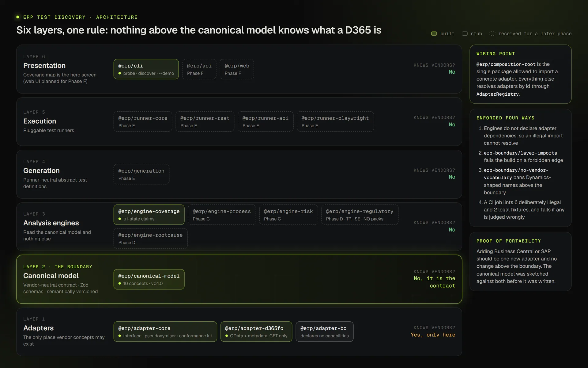
Task: Click the @erp/adapter-core card
Action: pyautogui.click(x=165, y=332)
